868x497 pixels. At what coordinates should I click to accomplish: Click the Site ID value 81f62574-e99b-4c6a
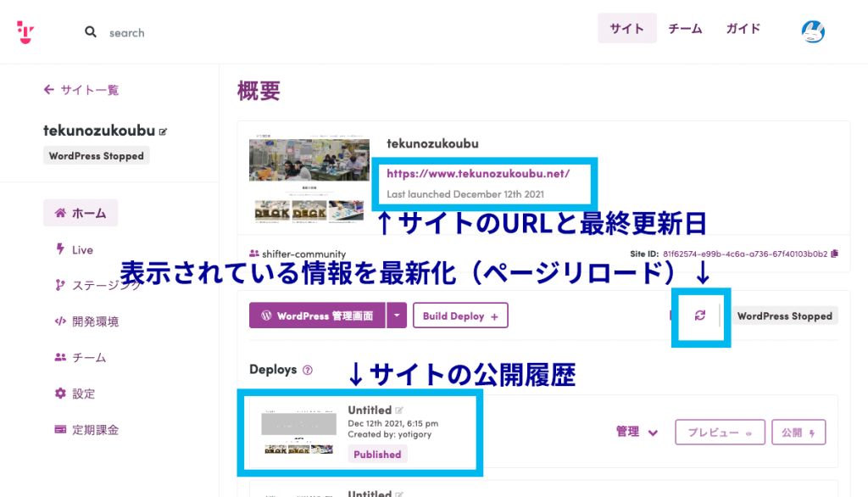point(745,254)
